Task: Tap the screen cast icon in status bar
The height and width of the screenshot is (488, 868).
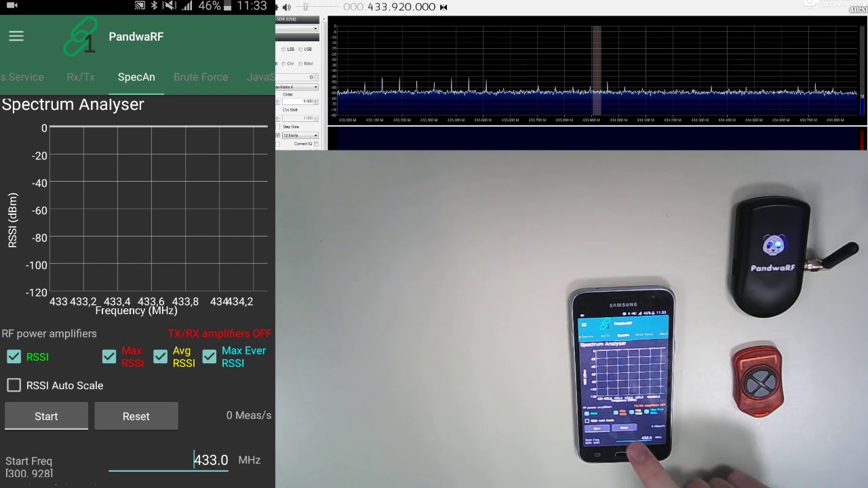Action: (140, 5)
